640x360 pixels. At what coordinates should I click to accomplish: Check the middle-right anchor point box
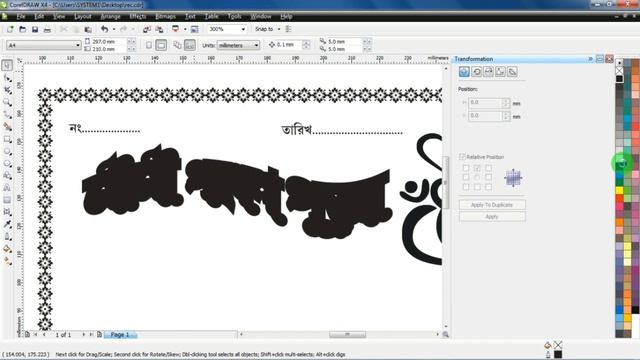tap(489, 177)
